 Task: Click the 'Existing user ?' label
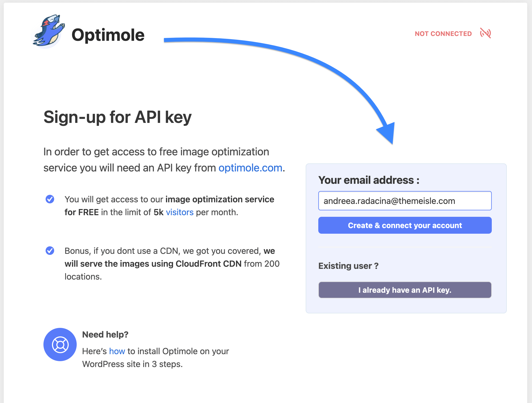coord(348,266)
